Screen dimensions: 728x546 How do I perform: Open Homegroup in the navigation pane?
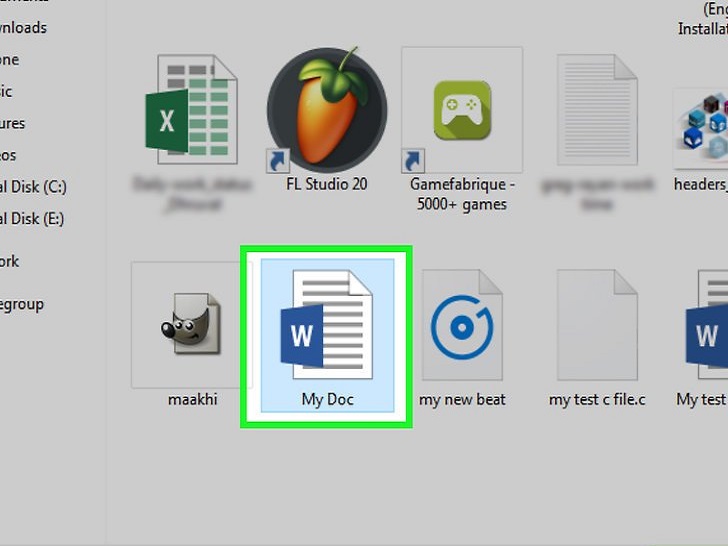pyautogui.click(x=22, y=305)
